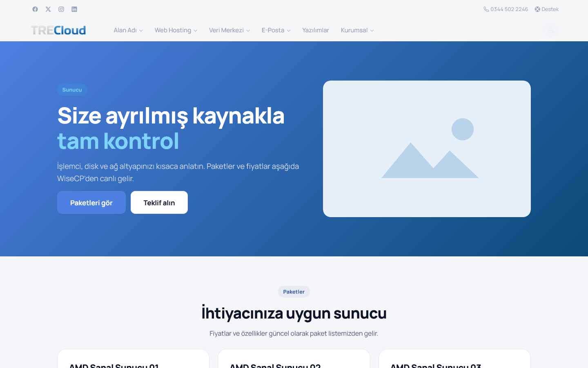This screenshot has width=588, height=368.
Task: Click the phone icon beside 0344 502 2246
Action: [x=486, y=9]
